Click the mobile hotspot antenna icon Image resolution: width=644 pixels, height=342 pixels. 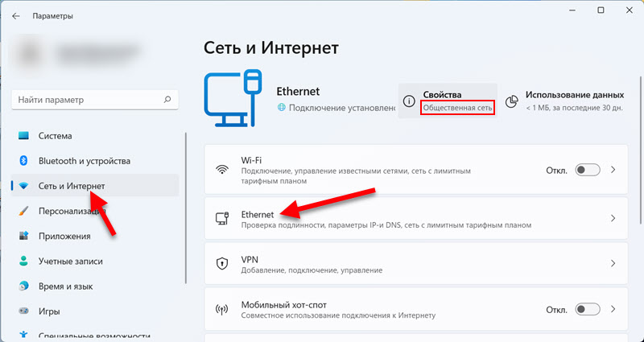(x=222, y=309)
